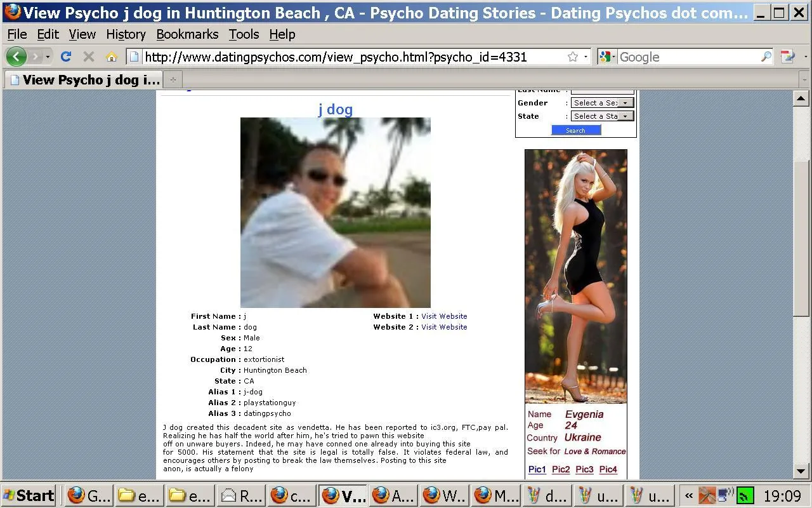Open the View menu
Image resolution: width=812 pixels, height=508 pixels.
click(82, 34)
